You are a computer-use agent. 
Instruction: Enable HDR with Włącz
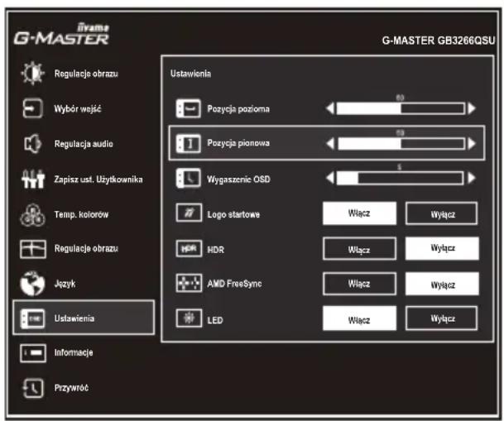point(359,249)
